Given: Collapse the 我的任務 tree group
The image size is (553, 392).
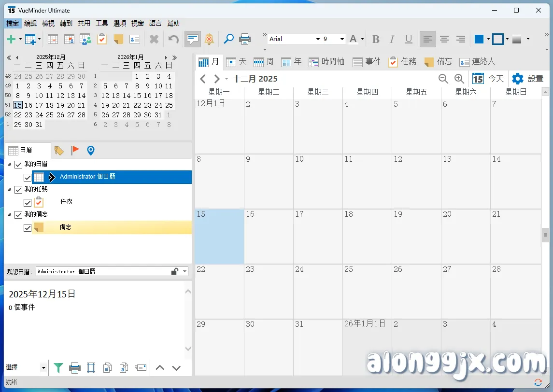Looking at the screenshot, I should [10, 189].
